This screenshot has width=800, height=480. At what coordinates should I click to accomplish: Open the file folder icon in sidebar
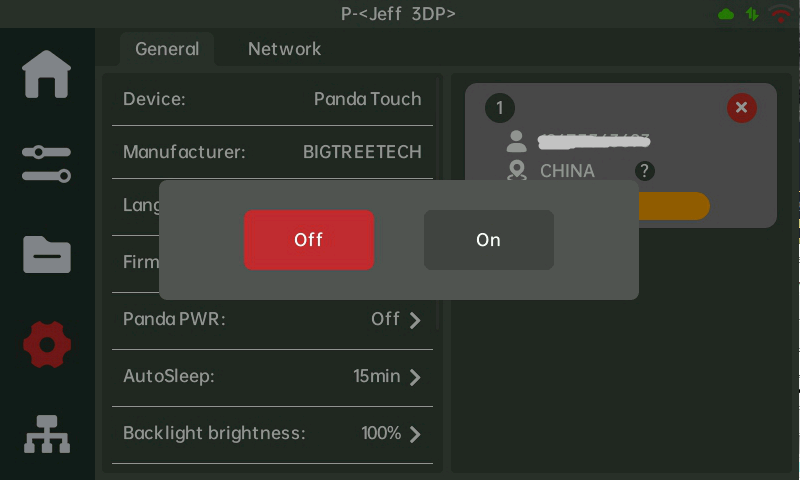[x=47, y=254]
